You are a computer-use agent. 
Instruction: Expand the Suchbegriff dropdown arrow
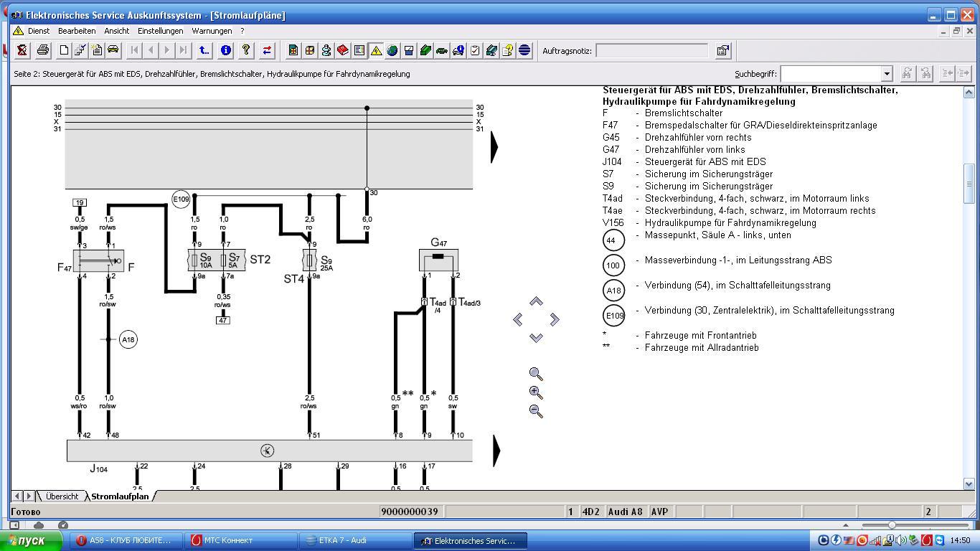(886, 74)
